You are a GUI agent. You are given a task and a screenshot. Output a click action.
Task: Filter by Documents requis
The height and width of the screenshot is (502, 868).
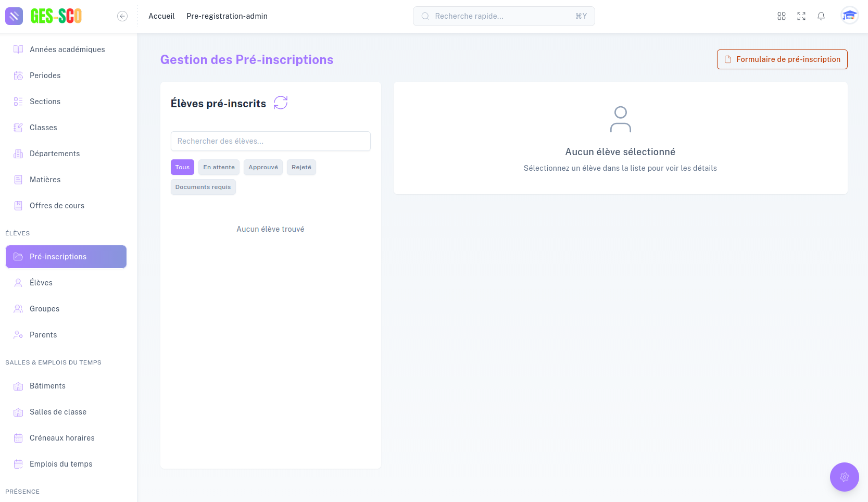pyautogui.click(x=203, y=187)
